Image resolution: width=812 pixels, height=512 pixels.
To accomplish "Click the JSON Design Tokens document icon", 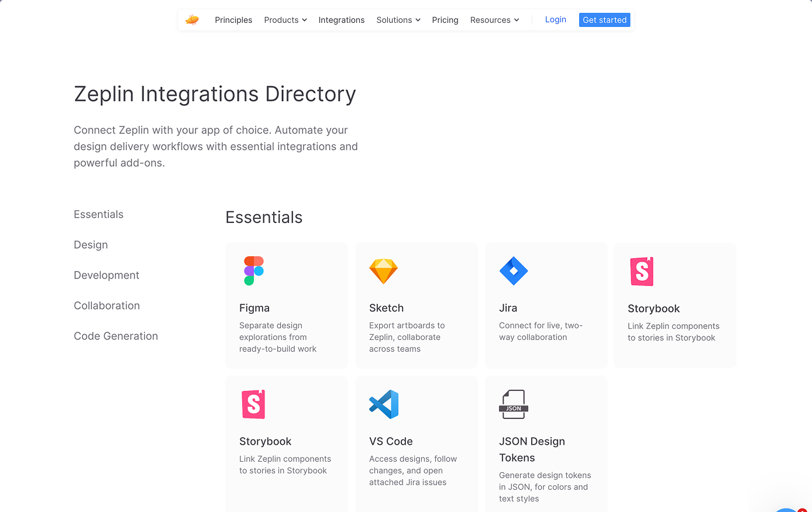I will [514, 404].
